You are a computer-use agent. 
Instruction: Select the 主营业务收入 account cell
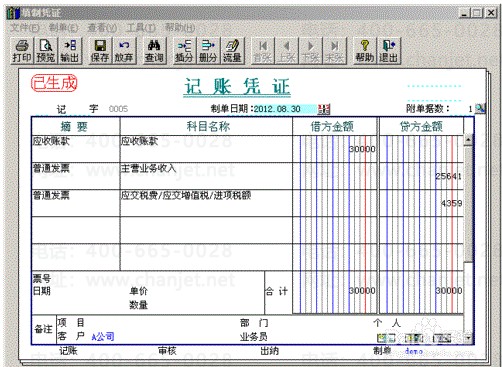(206, 176)
